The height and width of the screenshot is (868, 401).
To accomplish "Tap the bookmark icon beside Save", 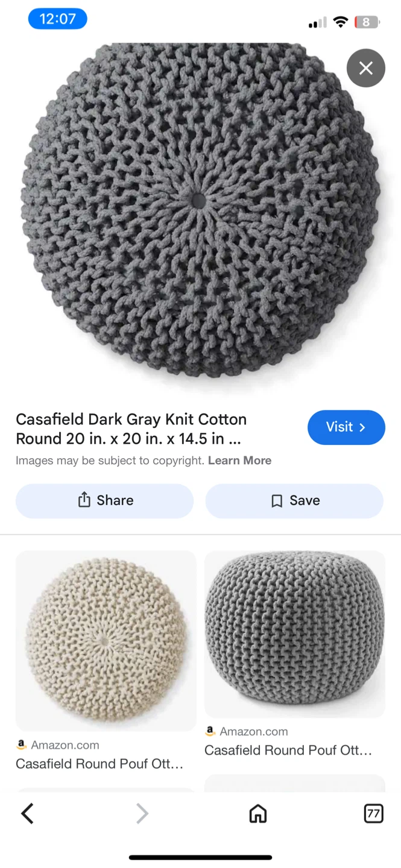I will point(277,501).
